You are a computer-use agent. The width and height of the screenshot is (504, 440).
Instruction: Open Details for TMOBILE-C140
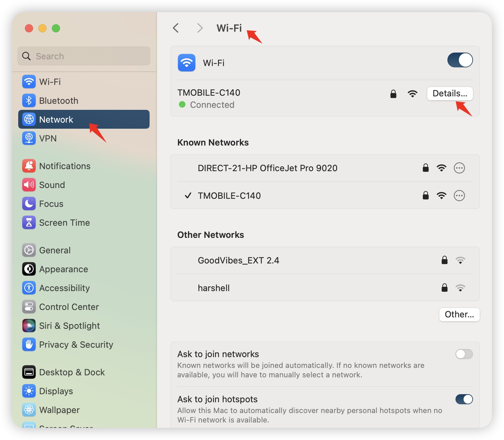[x=450, y=94]
